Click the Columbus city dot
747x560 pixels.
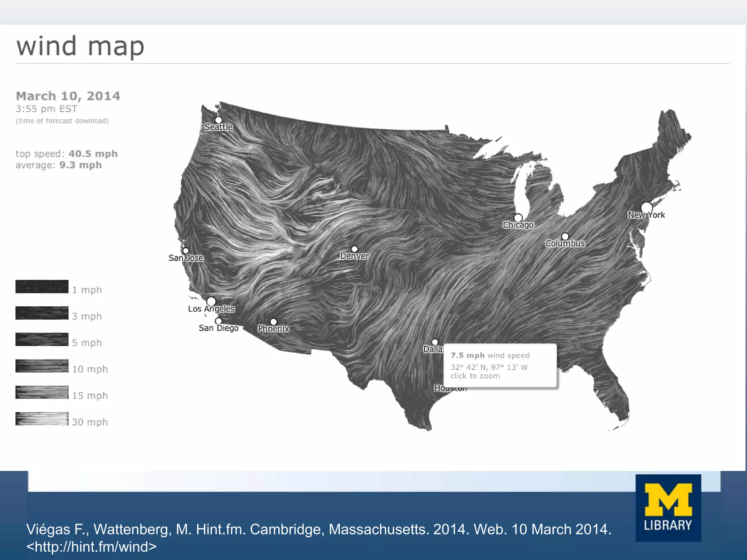565,236
